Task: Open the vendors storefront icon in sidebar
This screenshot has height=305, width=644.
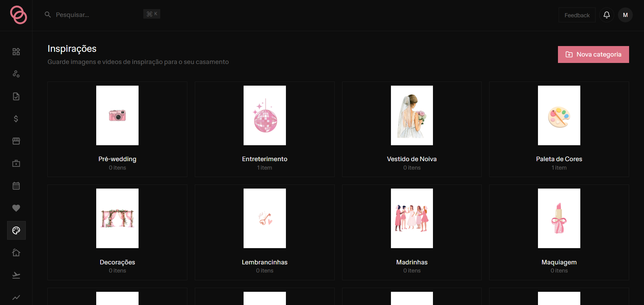Action: [x=16, y=141]
